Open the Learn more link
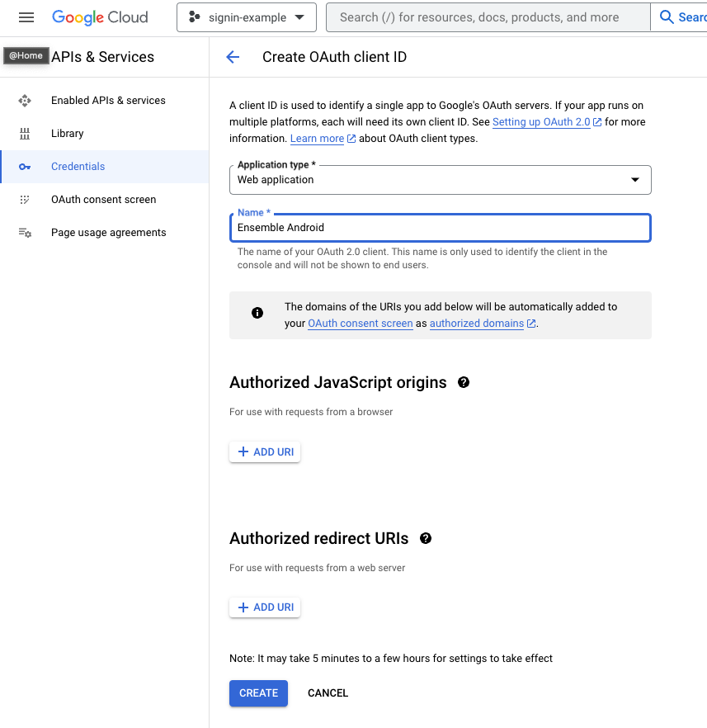Image resolution: width=707 pixels, height=728 pixels. coord(317,139)
